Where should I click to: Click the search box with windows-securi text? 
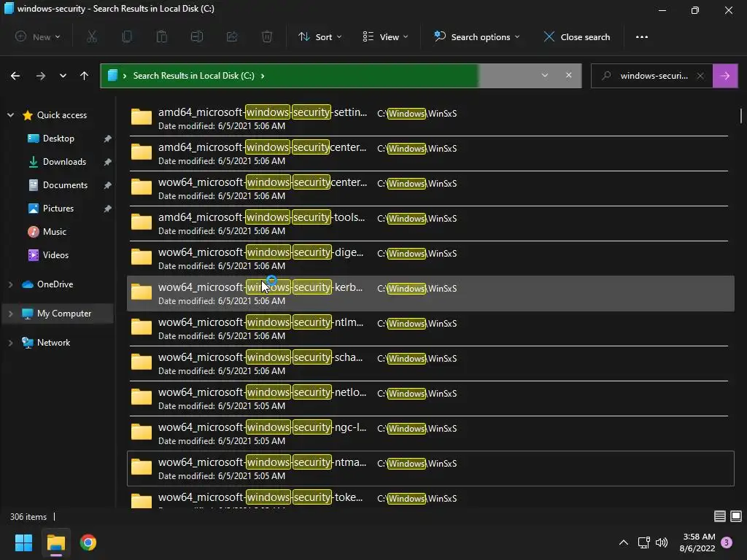click(654, 76)
